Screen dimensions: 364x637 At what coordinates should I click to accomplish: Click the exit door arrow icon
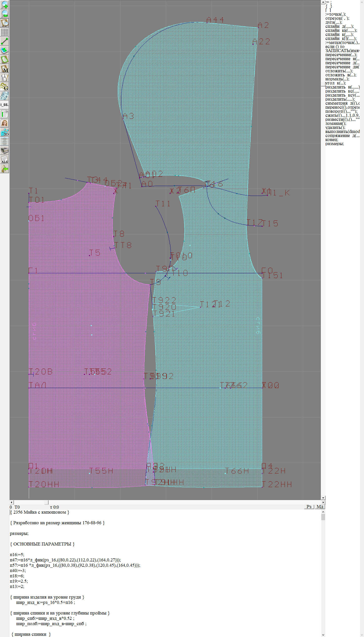(x=5, y=169)
